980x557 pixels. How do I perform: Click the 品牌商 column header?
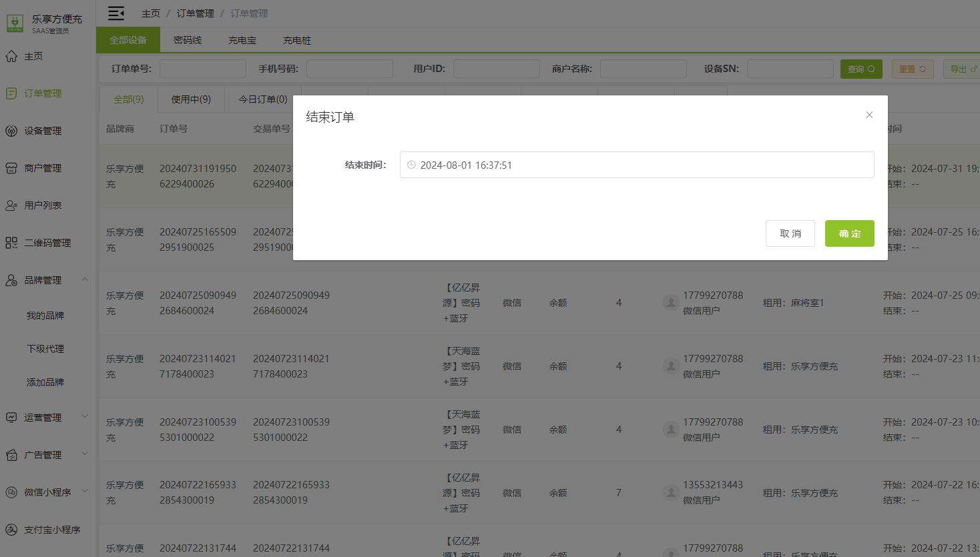(120, 129)
